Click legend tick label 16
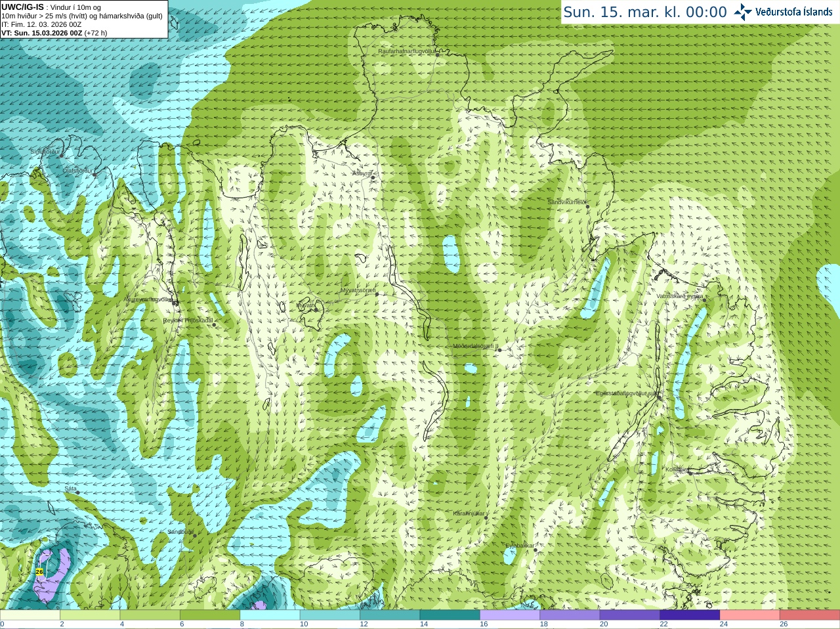Viewport: 840px width, 629px height. pyautogui.click(x=484, y=624)
